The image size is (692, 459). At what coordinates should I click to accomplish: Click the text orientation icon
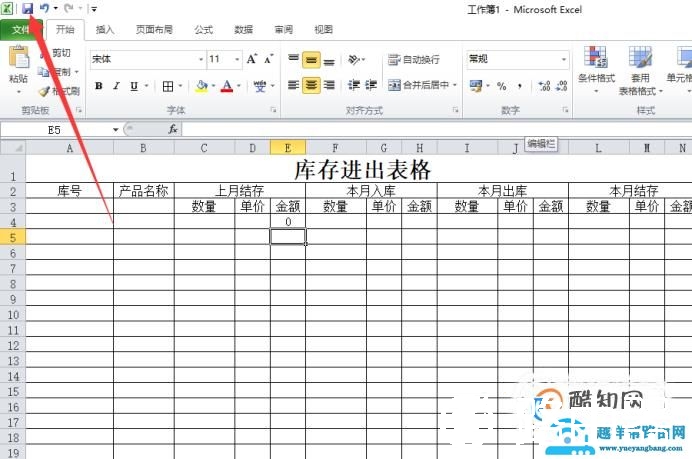354,59
